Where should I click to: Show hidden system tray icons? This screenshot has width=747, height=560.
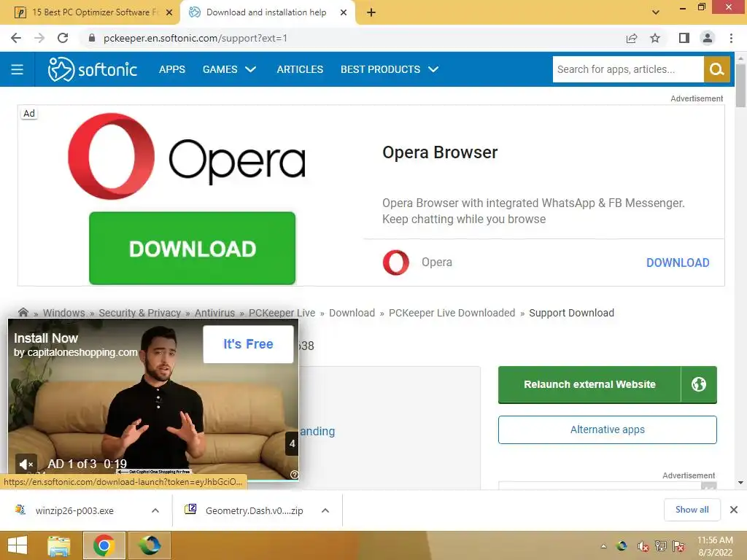coord(603,546)
